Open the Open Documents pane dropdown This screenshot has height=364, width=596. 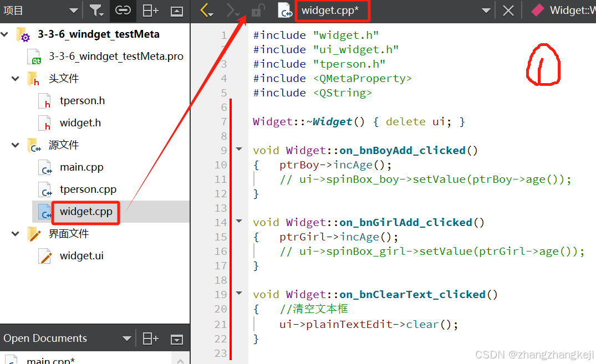click(x=126, y=338)
